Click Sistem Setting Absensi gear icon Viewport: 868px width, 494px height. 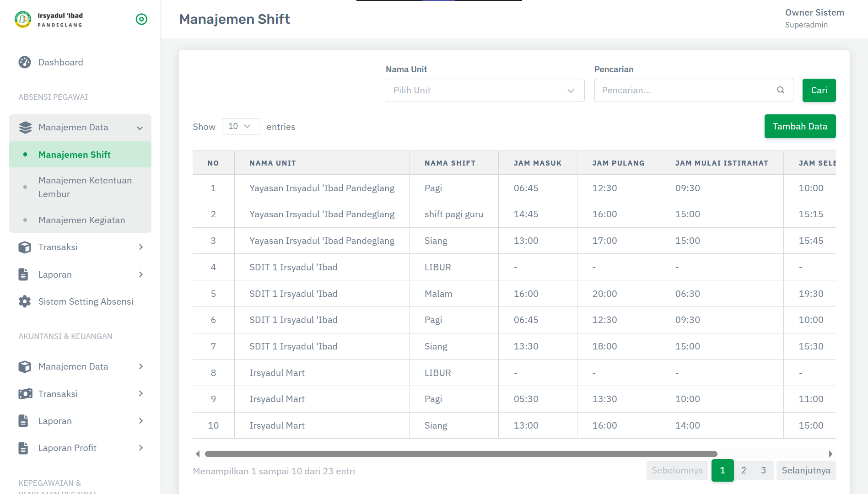coord(25,301)
